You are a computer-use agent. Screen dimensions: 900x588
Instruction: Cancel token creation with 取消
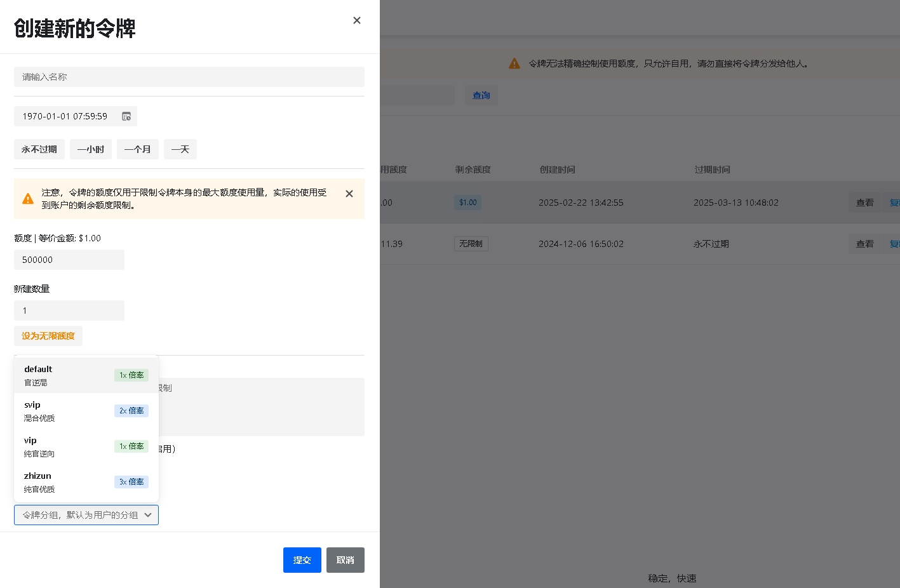click(x=346, y=560)
